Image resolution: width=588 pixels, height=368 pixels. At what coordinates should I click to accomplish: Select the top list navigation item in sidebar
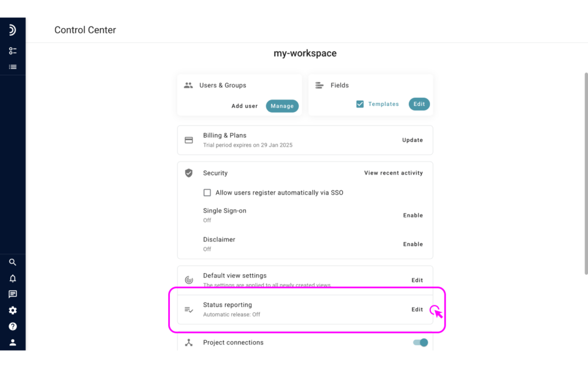13,50
